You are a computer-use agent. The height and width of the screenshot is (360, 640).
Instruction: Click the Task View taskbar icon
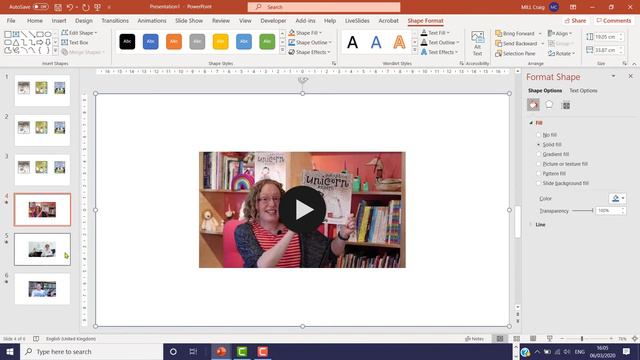click(x=193, y=351)
